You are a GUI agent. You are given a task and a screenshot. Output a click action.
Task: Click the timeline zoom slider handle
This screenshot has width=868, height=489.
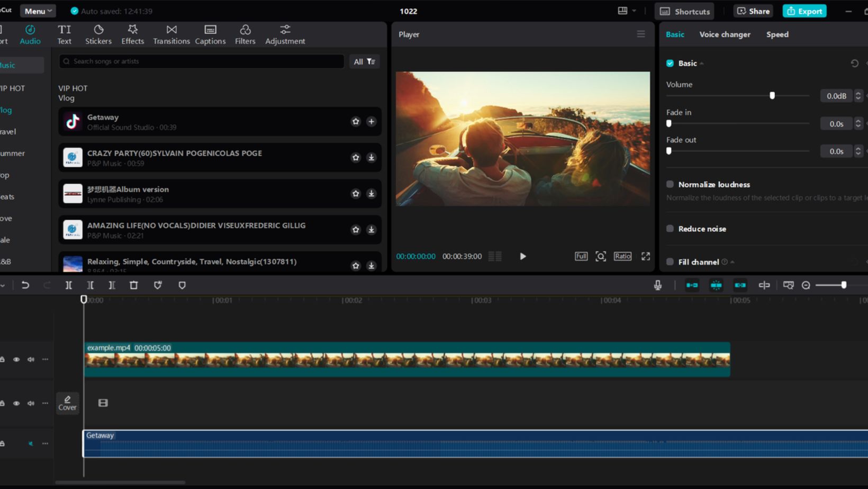(x=844, y=285)
